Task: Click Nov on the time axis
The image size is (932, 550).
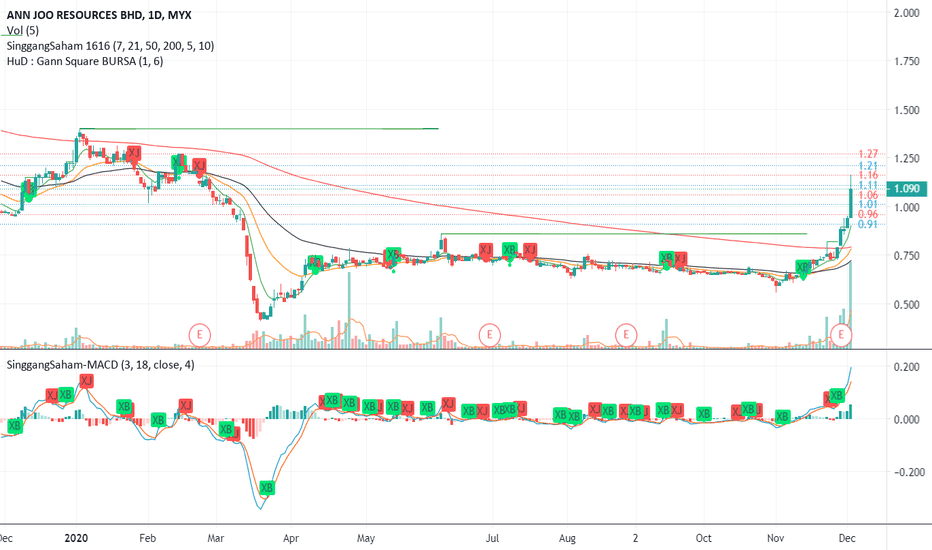Action: coord(775,538)
